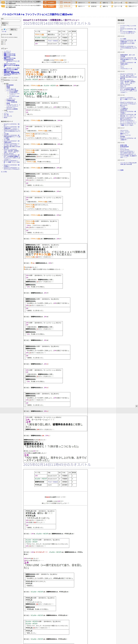
Task: Open the (タグ一覧) link under tag search
Action: pyautogui.click(x=4, y=31)
